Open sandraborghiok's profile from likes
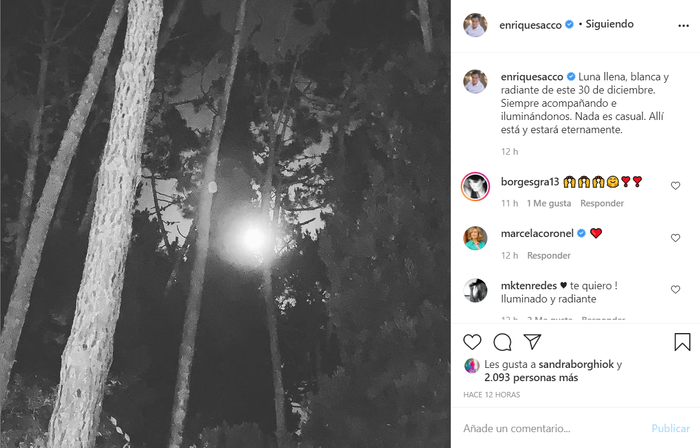The height and width of the screenshot is (448, 700). point(569,365)
